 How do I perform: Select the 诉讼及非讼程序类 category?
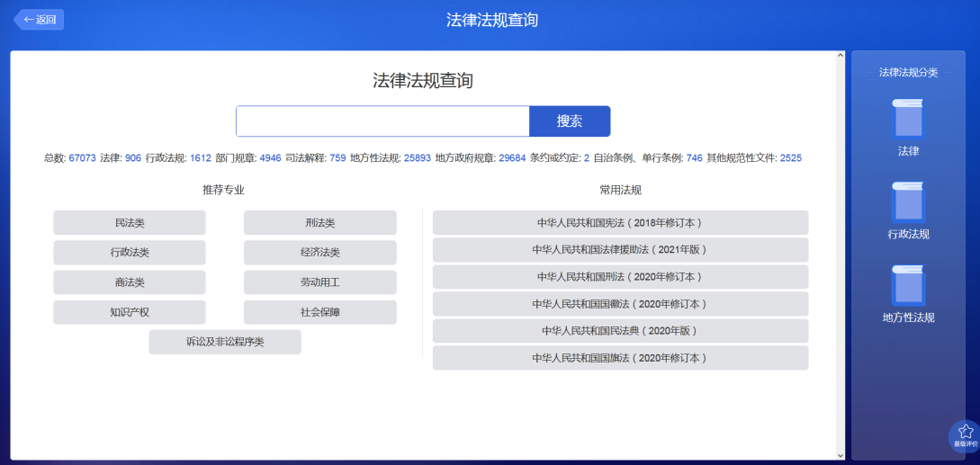click(x=225, y=343)
